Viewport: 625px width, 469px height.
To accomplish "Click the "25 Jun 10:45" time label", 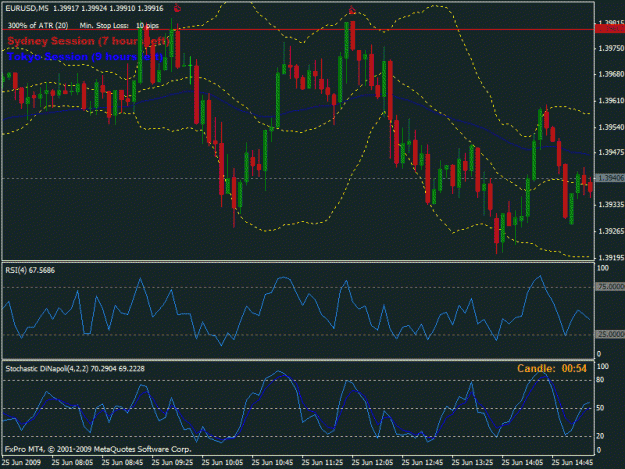I will [x=272, y=463].
